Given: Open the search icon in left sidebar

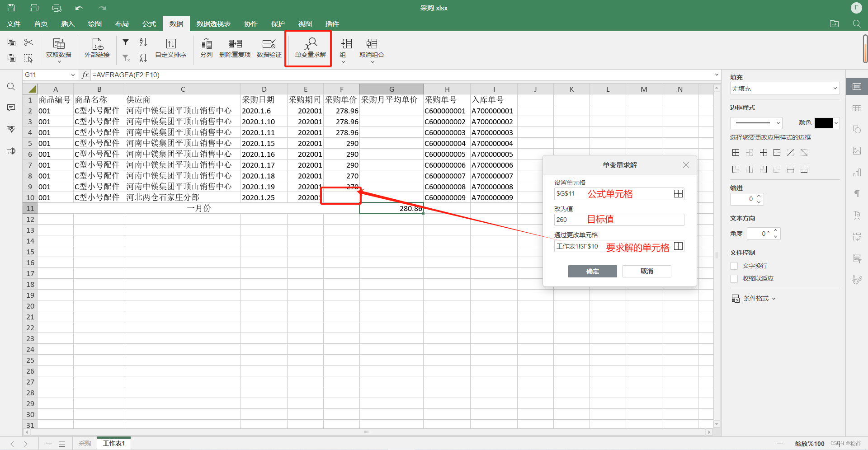Looking at the screenshot, I should 11,87.
